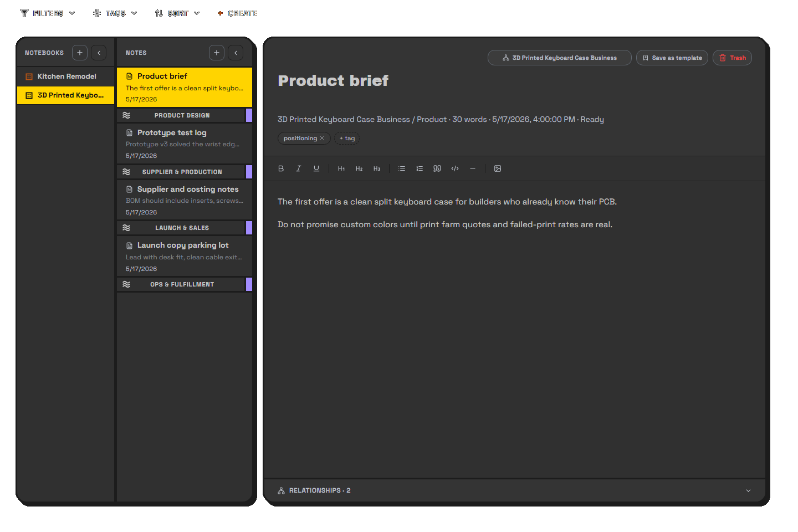Click the 3D Printed Keyboard Case Business button

559,58
